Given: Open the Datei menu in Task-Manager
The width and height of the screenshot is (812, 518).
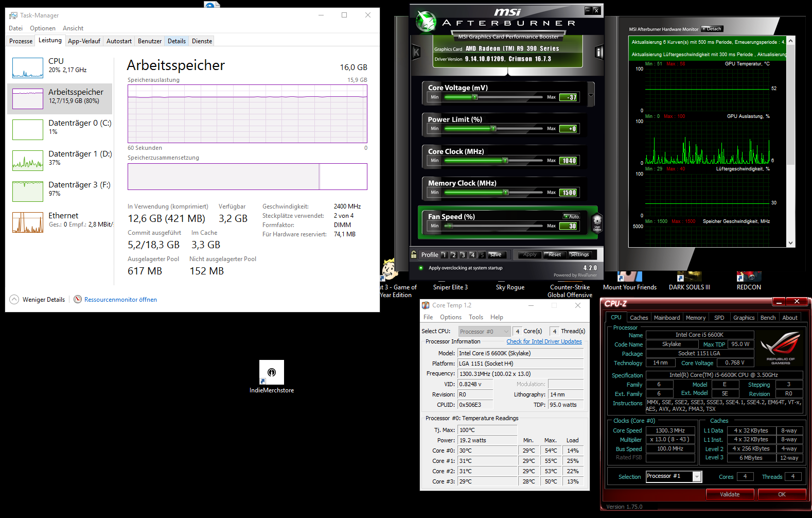Looking at the screenshot, I should click(x=16, y=28).
